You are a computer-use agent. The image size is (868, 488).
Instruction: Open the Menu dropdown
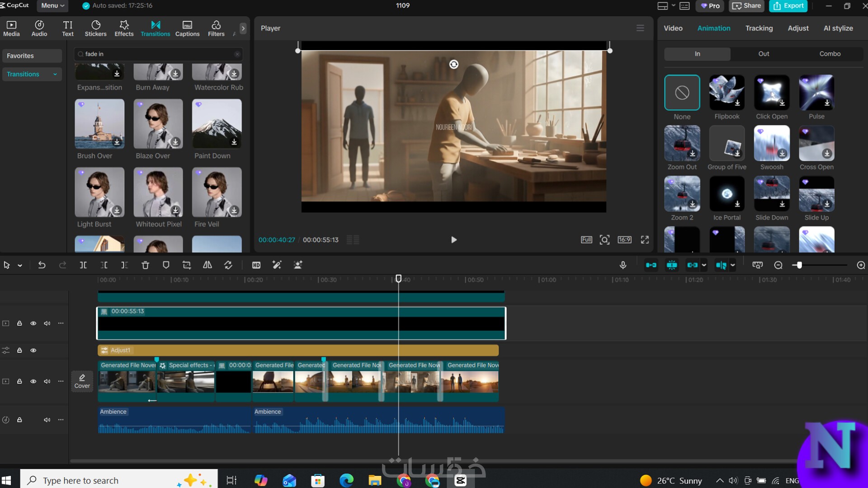[52, 5]
